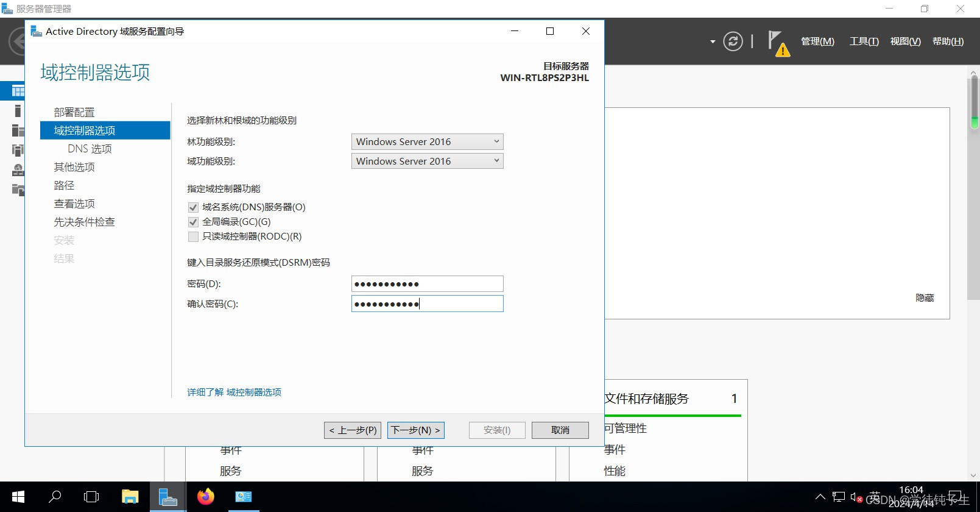Open the header dropdown arrow beside the refresh icon

pos(713,41)
